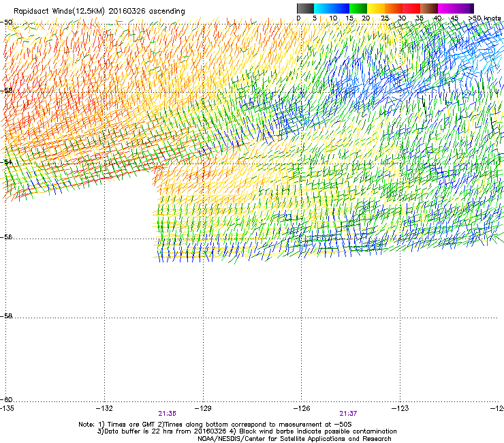This screenshot has height=443, width=504.
Task: Click the brown 35-40 knots legend segment
Action: tap(429, 8)
